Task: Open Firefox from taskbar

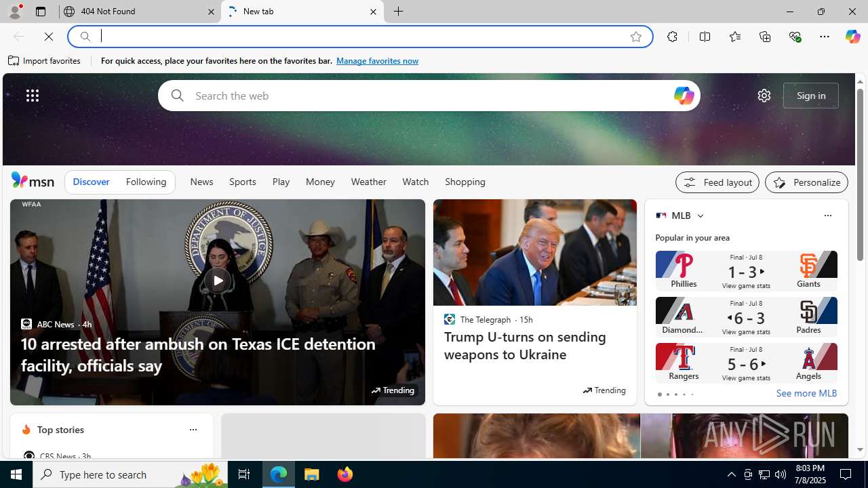Action: click(345, 474)
